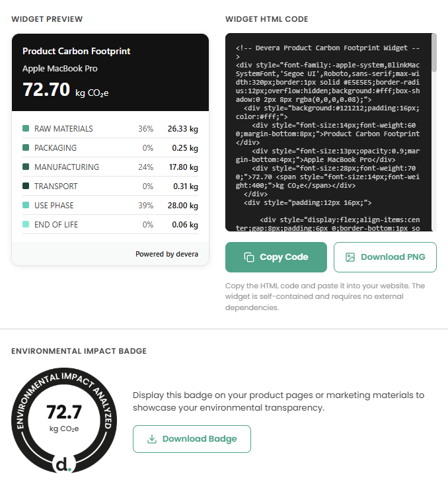Copy the widget HTML code
The width and height of the screenshot is (448, 488).
point(276,257)
